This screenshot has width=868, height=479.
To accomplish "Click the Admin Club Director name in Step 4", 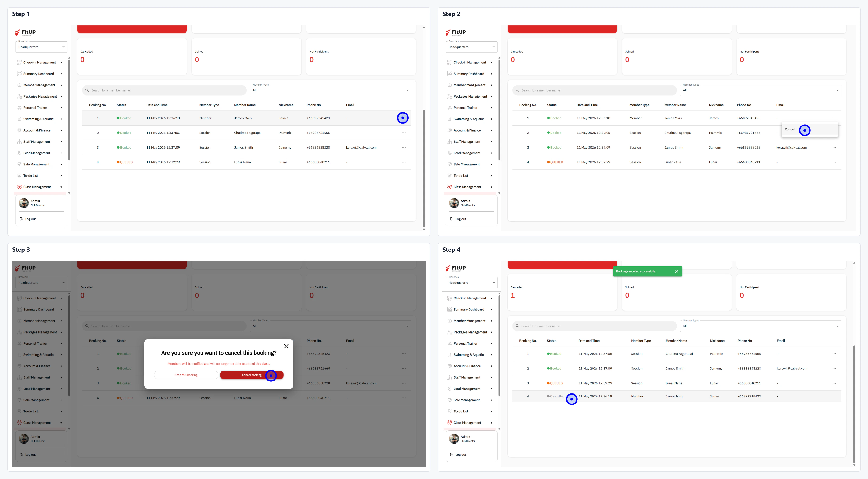I will click(x=468, y=439).
